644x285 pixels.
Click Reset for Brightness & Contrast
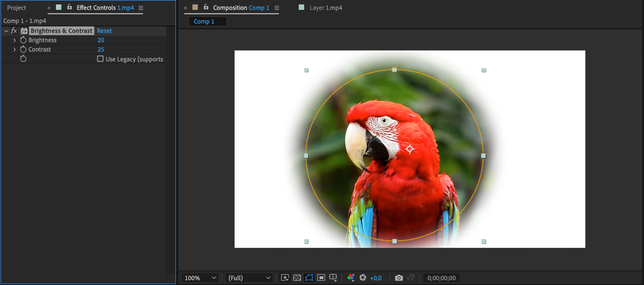[104, 31]
